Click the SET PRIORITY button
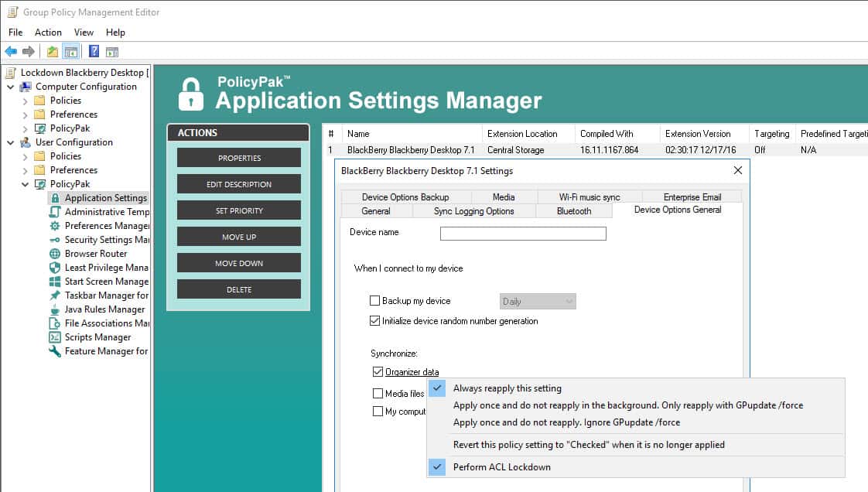This screenshot has width=868, height=492. tap(239, 210)
